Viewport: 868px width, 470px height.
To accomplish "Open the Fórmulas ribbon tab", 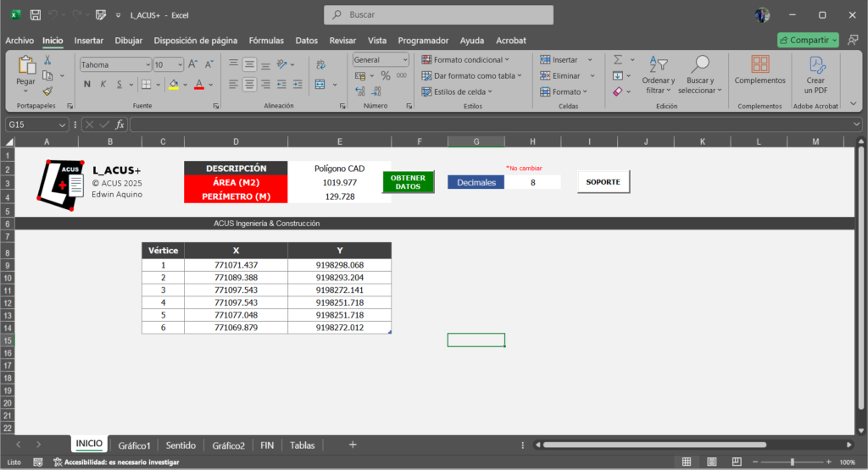I will coord(266,40).
